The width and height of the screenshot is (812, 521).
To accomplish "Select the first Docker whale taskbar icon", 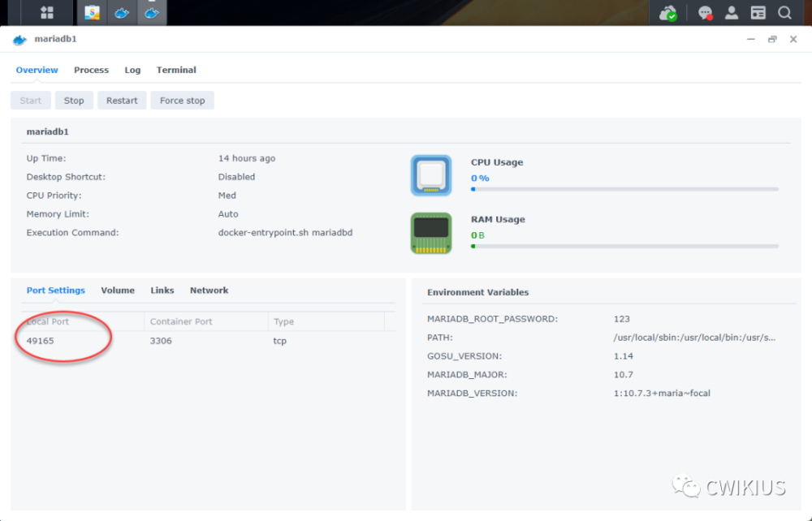I will coord(123,12).
